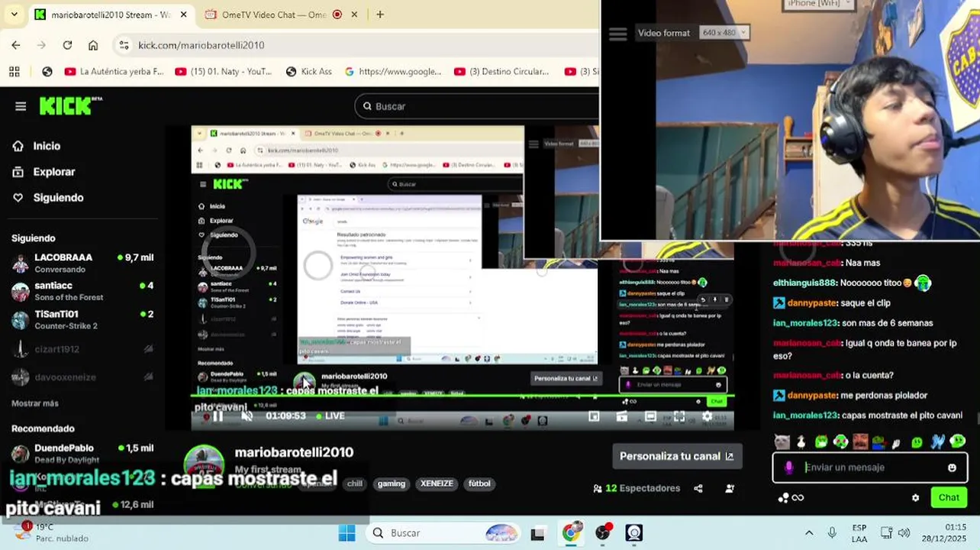Open the Kick hamburger sidebar menu
The height and width of the screenshot is (550, 980).
21,106
